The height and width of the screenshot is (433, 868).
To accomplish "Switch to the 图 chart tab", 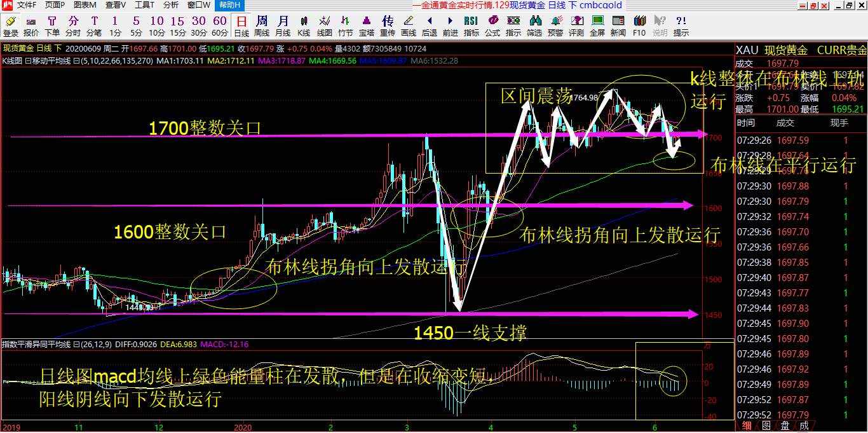I will point(766,426).
